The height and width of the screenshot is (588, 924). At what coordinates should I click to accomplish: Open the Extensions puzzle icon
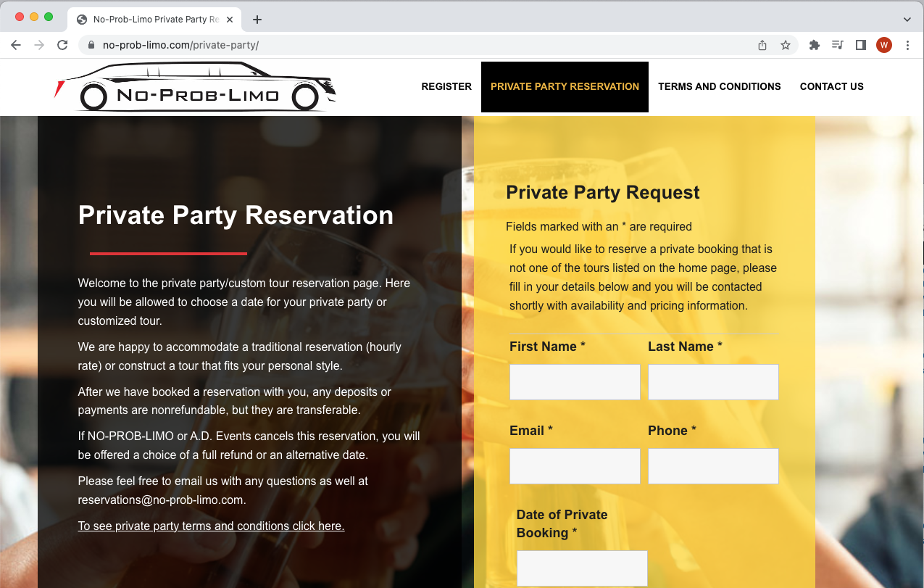point(815,45)
